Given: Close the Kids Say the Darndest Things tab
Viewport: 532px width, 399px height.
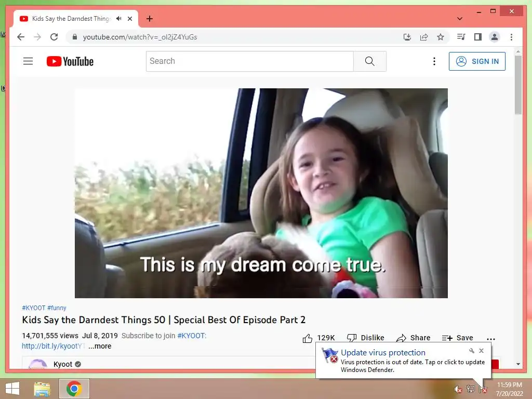Looking at the screenshot, I should [x=129, y=19].
